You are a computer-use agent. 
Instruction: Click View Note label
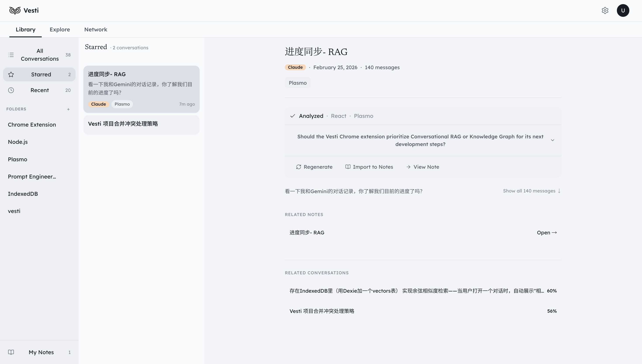coord(426,167)
